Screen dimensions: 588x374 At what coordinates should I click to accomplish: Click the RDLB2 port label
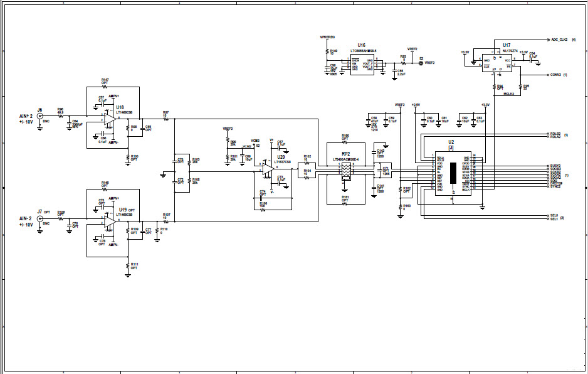point(555,134)
